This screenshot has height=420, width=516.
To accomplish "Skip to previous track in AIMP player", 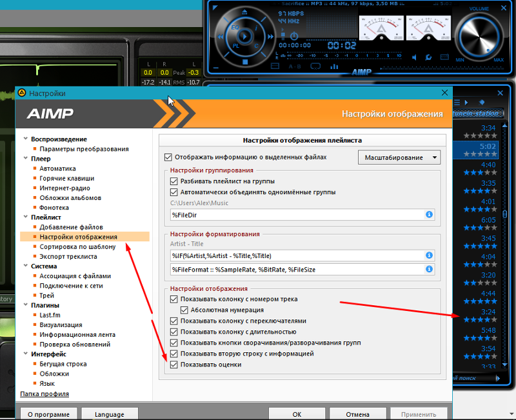I will [220, 37].
